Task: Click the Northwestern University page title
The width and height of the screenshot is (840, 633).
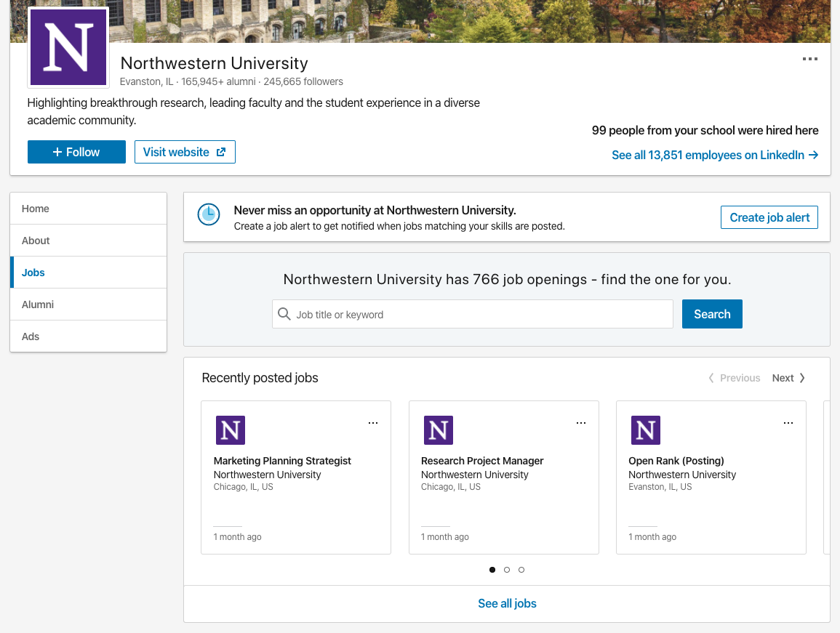Action: [x=215, y=63]
